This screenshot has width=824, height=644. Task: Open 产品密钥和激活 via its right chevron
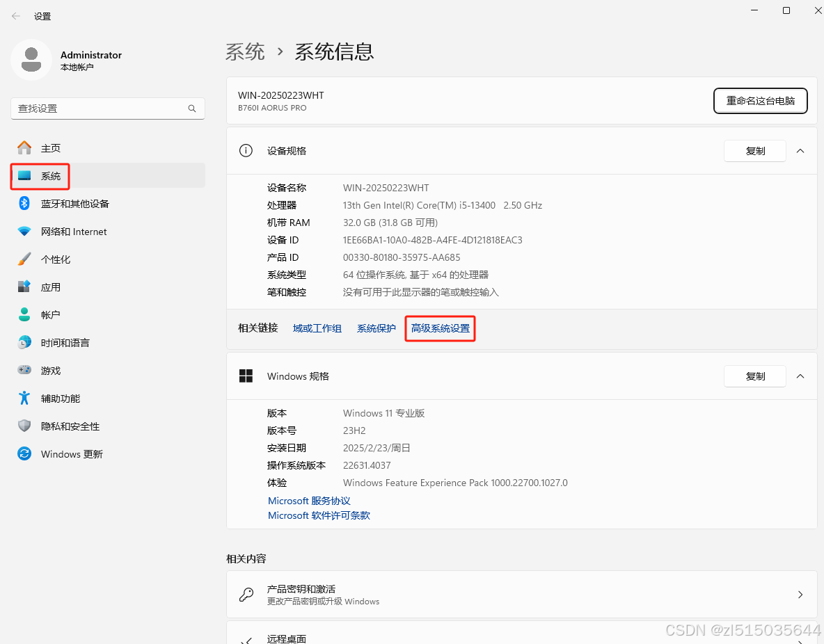click(800, 595)
